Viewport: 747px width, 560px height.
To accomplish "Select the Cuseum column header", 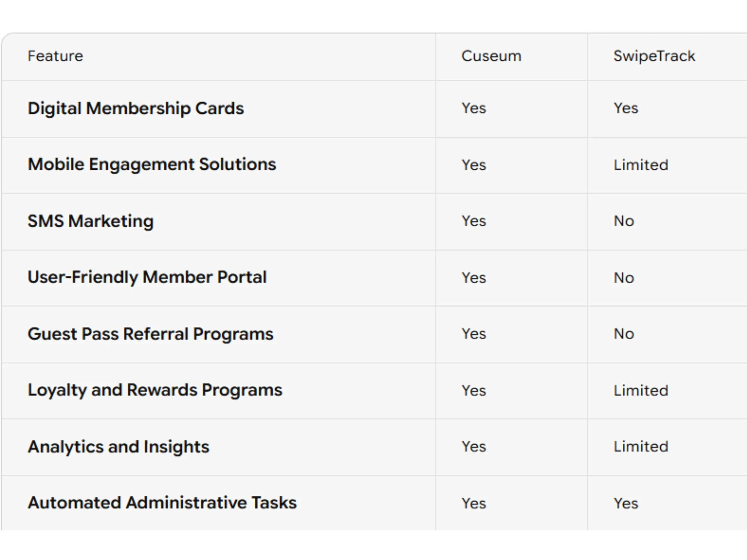I will (x=491, y=56).
